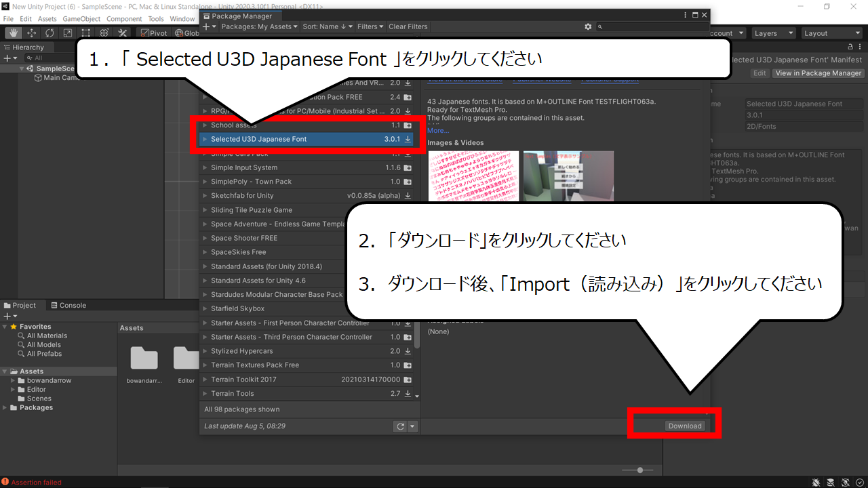Image resolution: width=868 pixels, height=488 pixels.
Task: Click View in Package Manager button
Action: point(818,73)
